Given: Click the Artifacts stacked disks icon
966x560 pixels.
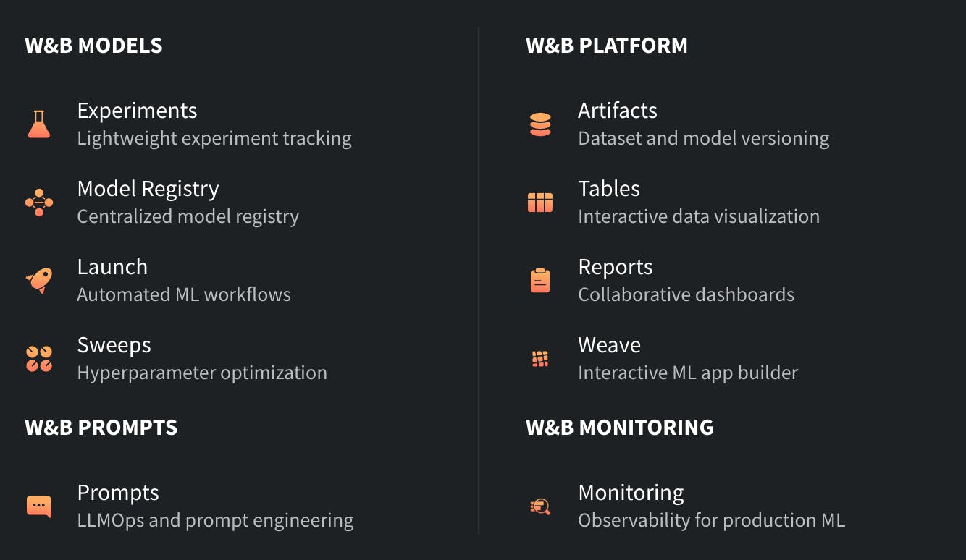Looking at the screenshot, I should point(540,124).
